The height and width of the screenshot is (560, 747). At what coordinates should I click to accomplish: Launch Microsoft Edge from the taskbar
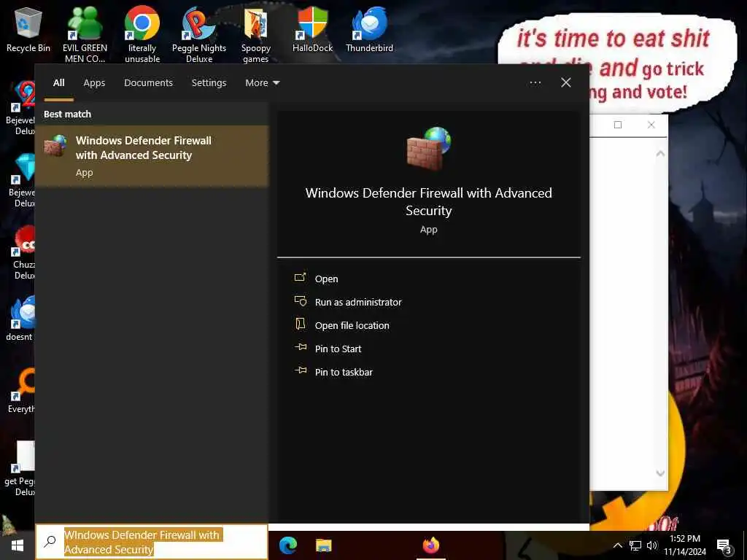(287, 545)
